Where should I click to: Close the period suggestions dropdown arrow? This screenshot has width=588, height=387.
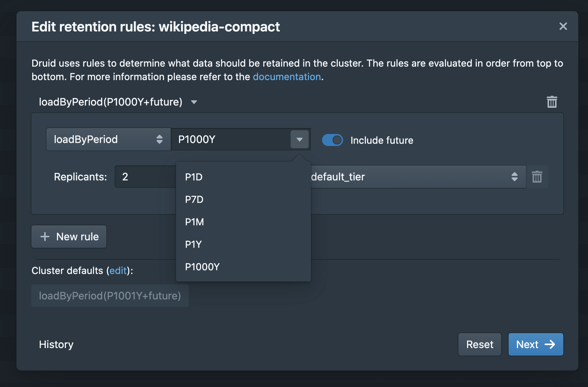(300, 139)
